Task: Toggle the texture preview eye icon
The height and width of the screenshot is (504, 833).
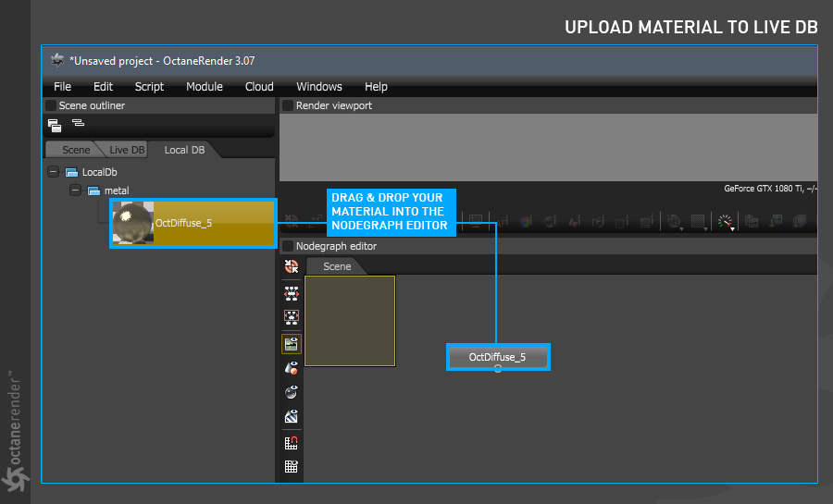Action: [x=292, y=416]
